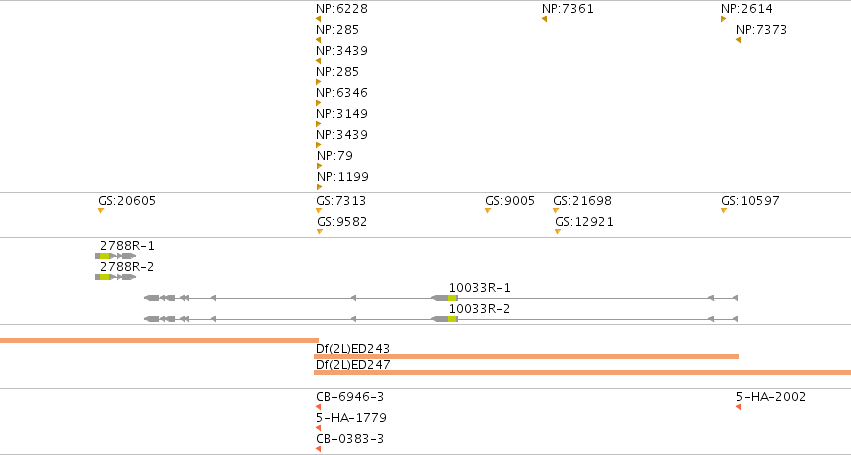851x455 pixels.
Task: Click the red arrow under 5-HA-2002
Action: click(738, 407)
